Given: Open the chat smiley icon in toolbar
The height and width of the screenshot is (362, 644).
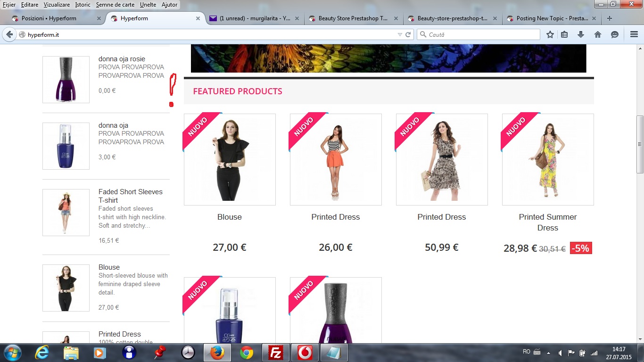Looking at the screenshot, I should point(615,34).
